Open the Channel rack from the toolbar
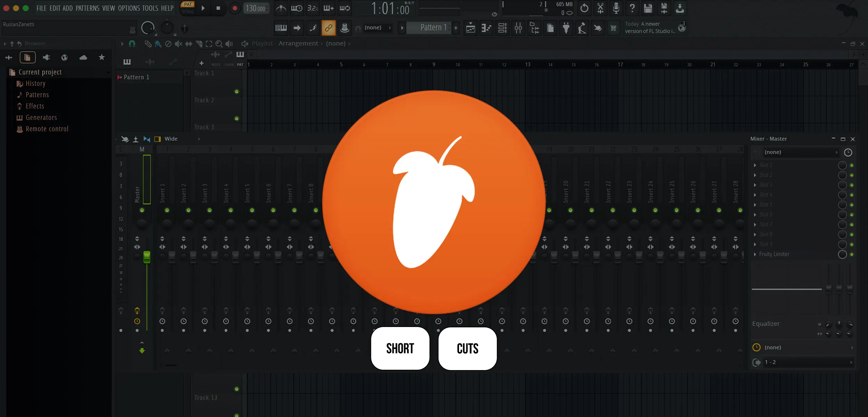The width and height of the screenshot is (868, 417). coord(502,28)
